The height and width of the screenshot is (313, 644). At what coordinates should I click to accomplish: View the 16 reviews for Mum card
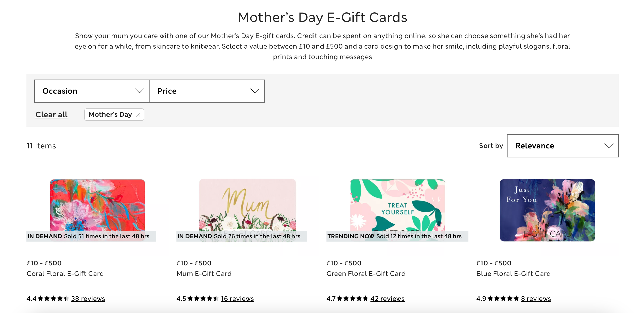click(237, 298)
